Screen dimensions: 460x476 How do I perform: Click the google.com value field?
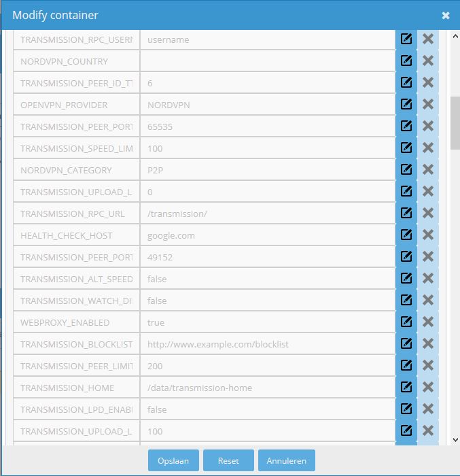[x=268, y=235]
